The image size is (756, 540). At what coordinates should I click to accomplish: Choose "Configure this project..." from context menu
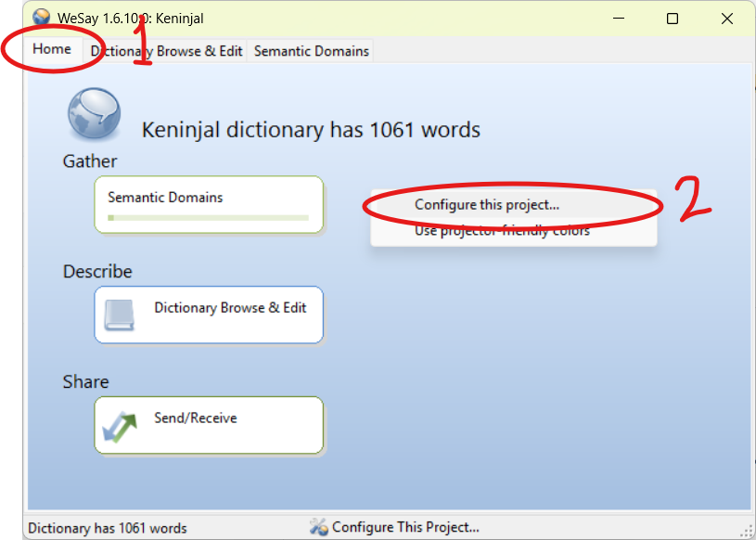coord(487,205)
